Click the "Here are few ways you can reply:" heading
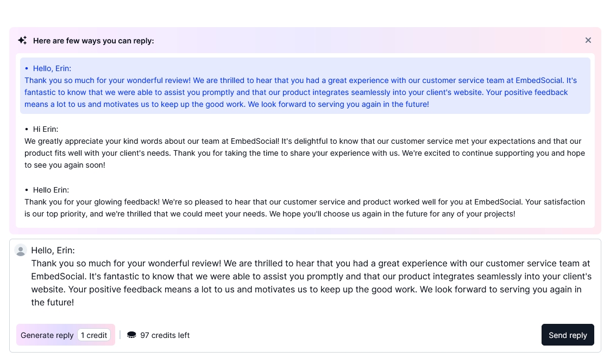 [93, 41]
